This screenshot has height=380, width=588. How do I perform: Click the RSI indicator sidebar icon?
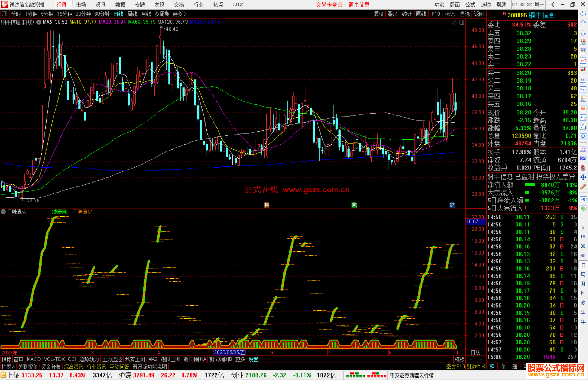tap(583, 158)
